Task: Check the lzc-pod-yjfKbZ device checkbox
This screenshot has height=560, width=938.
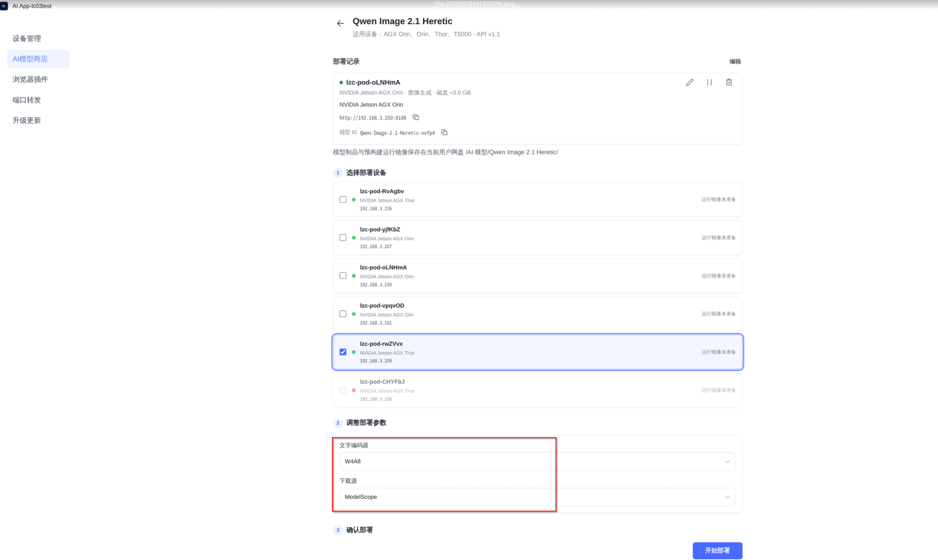Action: [343, 237]
